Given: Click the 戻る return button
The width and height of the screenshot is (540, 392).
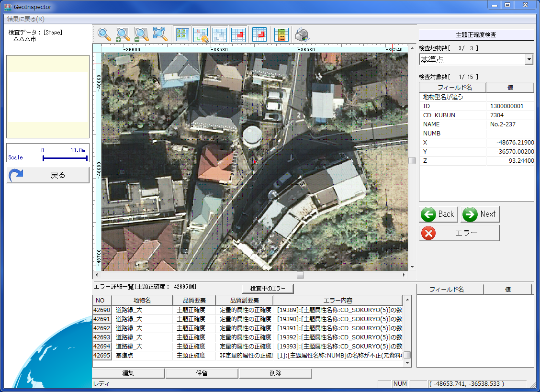Looking at the screenshot, I should tap(48, 175).
